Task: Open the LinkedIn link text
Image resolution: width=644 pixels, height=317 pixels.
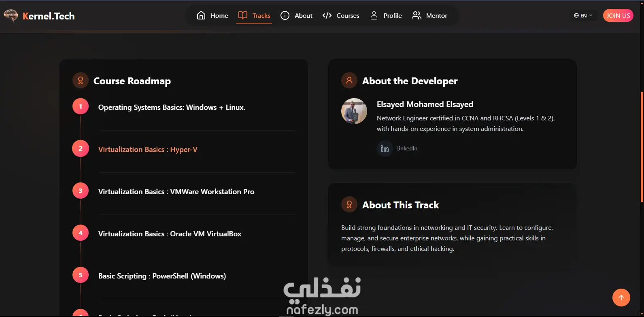Action: pos(407,148)
